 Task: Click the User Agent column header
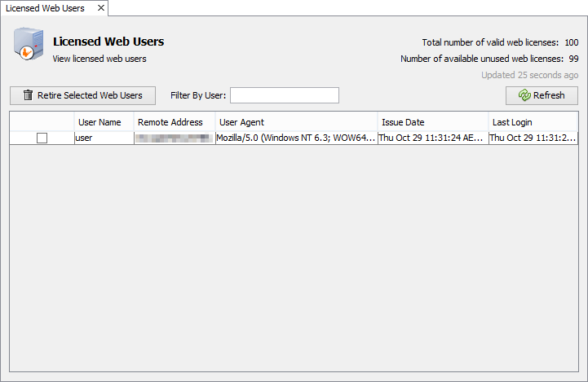[x=296, y=122]
